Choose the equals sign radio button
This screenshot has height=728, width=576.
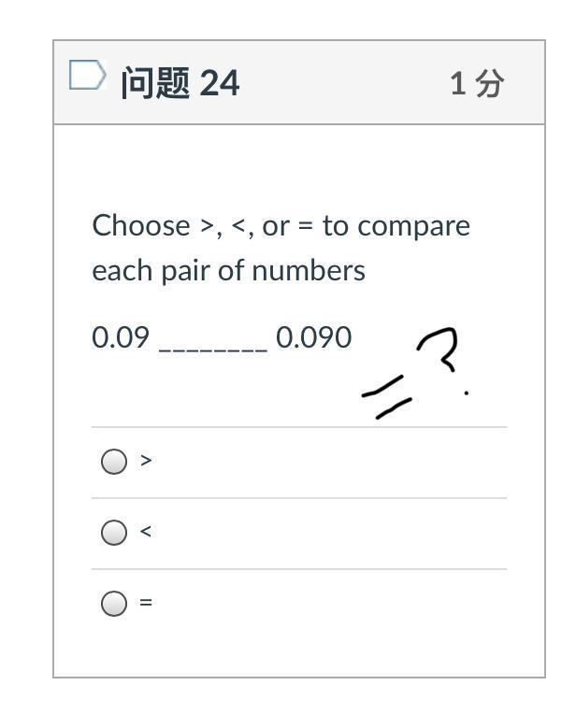(114, 604)
